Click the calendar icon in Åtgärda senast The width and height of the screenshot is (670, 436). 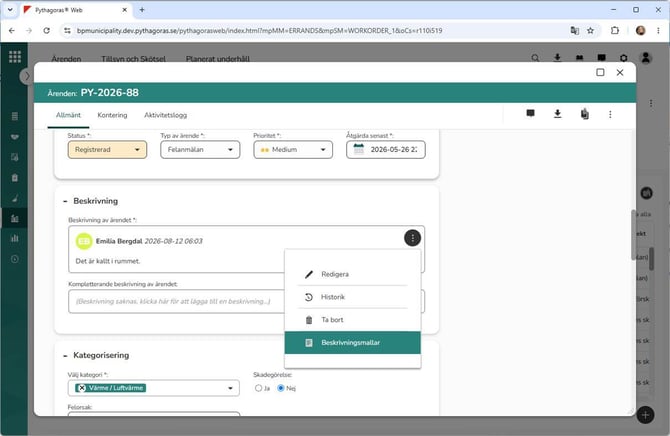click(359, 150)
